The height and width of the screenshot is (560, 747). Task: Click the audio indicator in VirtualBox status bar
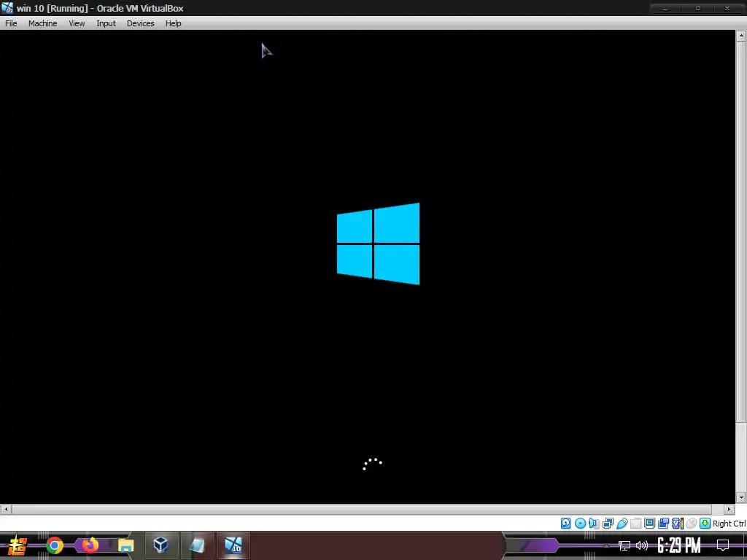click(594, 524)
